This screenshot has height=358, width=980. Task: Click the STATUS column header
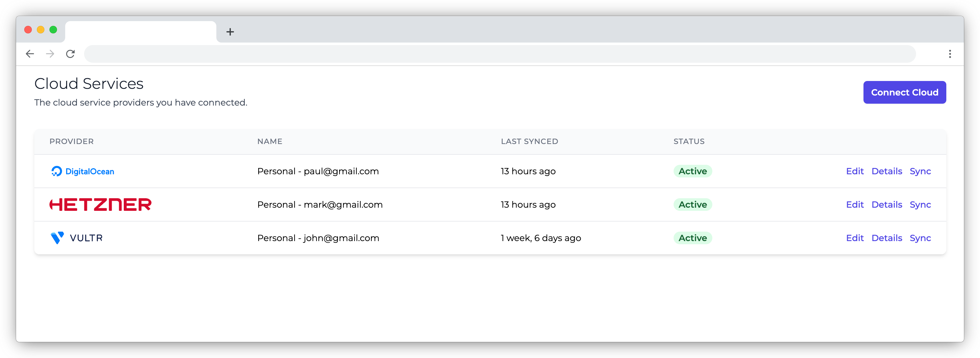coord(689,141)
